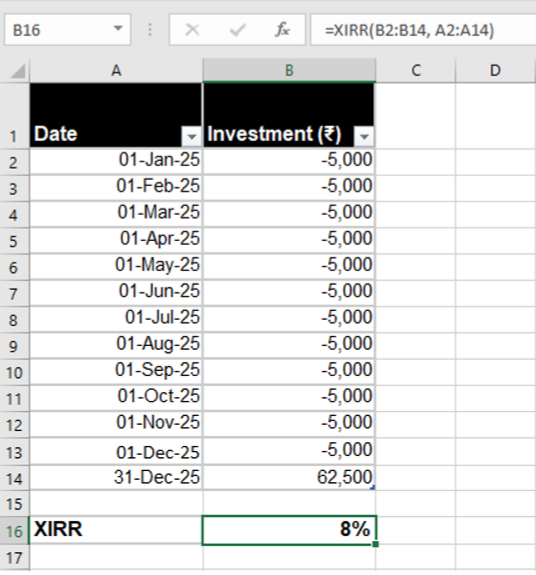The height and width of the screenshot is (575, 536).
Task: Select column A header
Action: pos(116,70)
